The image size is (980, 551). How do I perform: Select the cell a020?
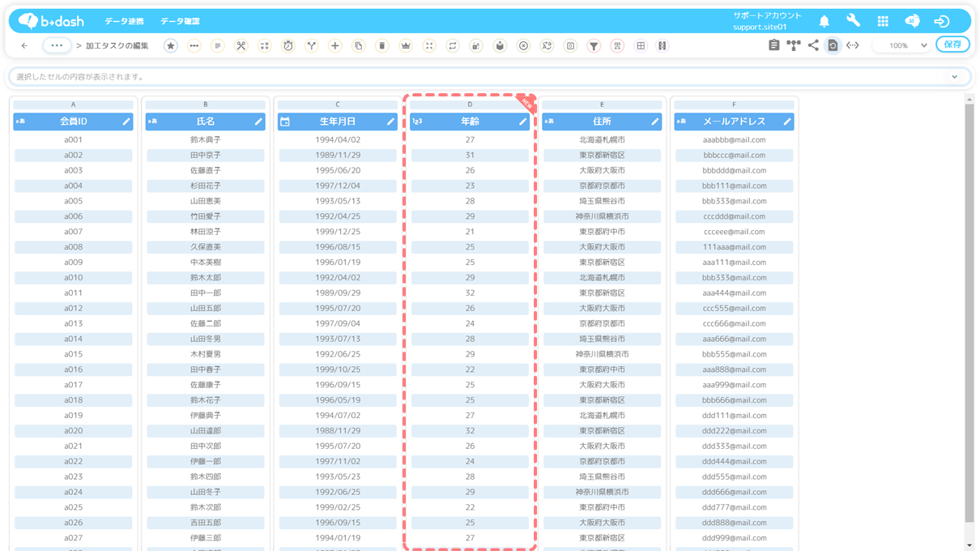[74, 431]
